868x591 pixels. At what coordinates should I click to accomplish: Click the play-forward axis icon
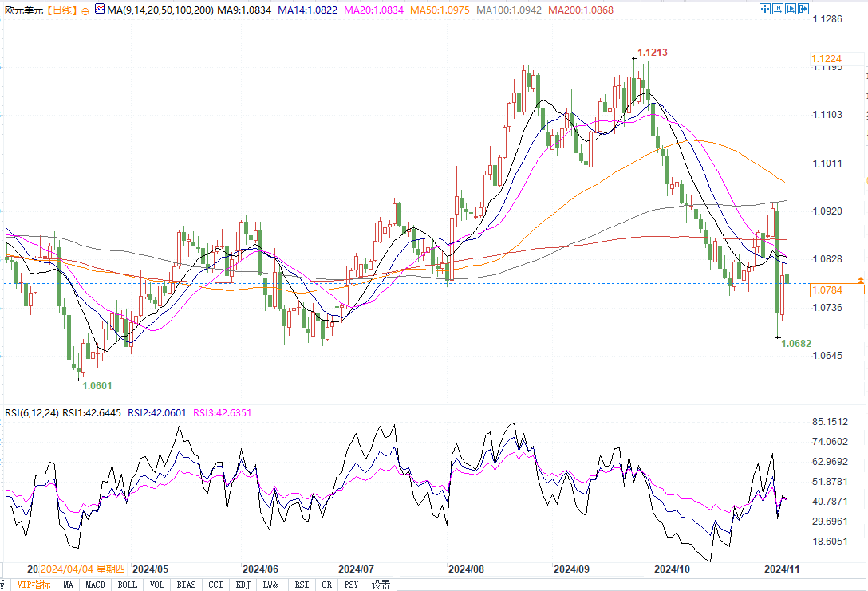click(791, 10)
